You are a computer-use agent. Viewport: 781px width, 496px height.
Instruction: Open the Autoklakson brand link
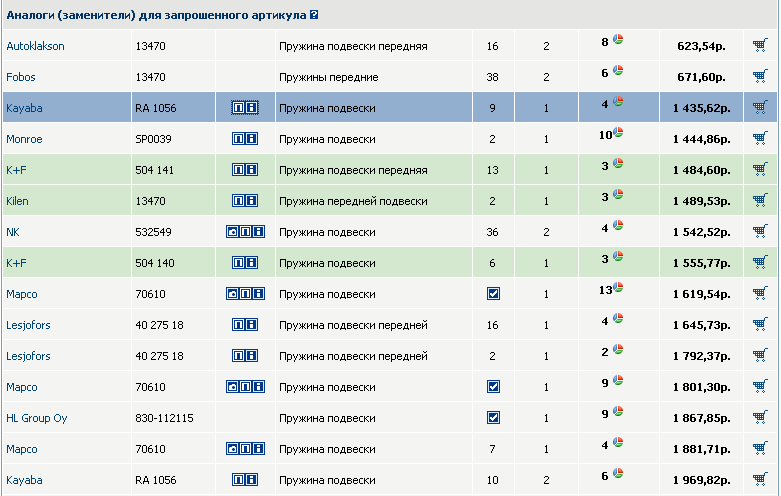35,46
